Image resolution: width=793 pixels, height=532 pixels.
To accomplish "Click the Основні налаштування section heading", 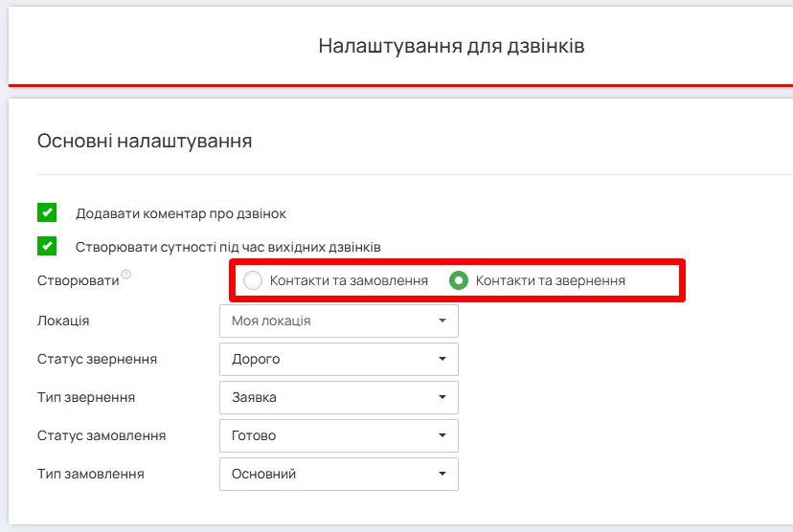I will pyautogui.click(x=145, y=142).
